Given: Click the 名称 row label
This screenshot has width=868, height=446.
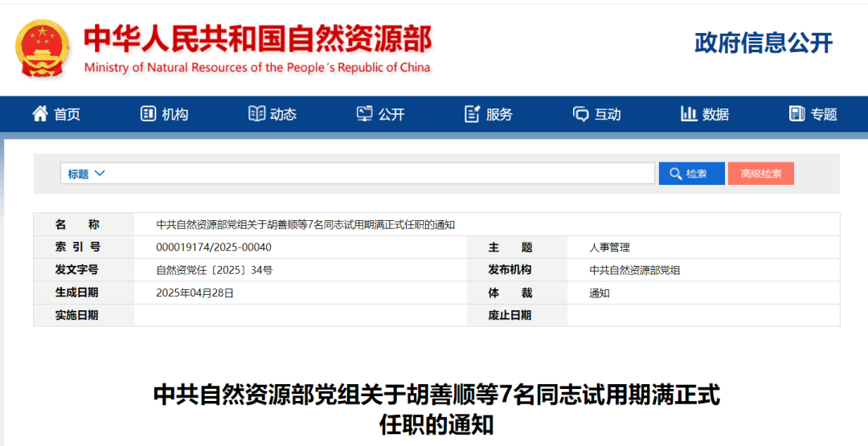Looking at the screenshot, I should [77, 225].
